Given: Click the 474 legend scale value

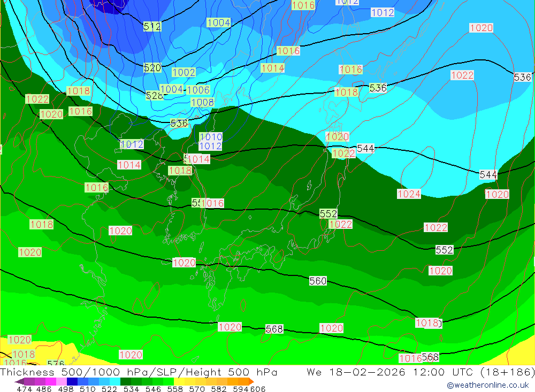Looking at the screenshot, I should [x=25, y=389].
